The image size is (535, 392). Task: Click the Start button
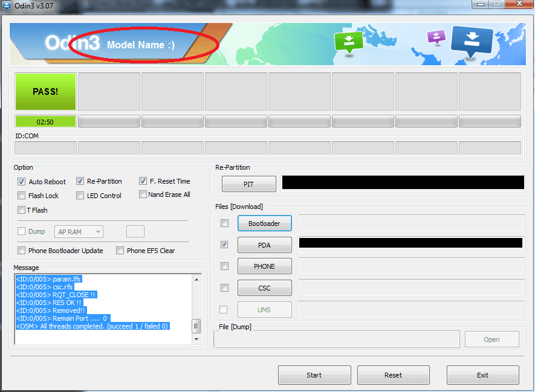[x=314, y=375]
